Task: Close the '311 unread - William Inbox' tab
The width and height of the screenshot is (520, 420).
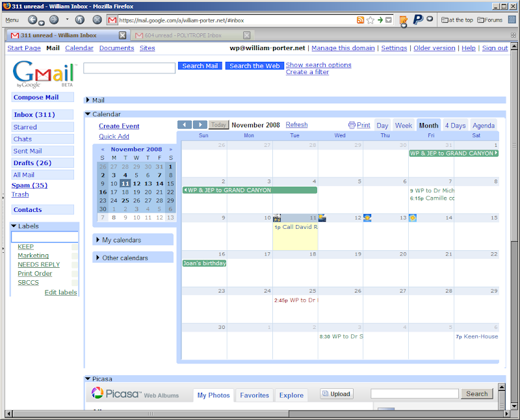Action: click(122, 35)
